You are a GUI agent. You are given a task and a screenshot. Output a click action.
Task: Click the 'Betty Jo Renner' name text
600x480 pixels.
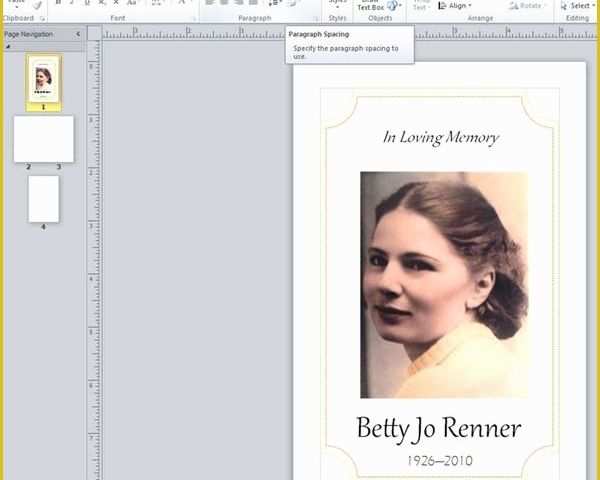pos(439,429)
